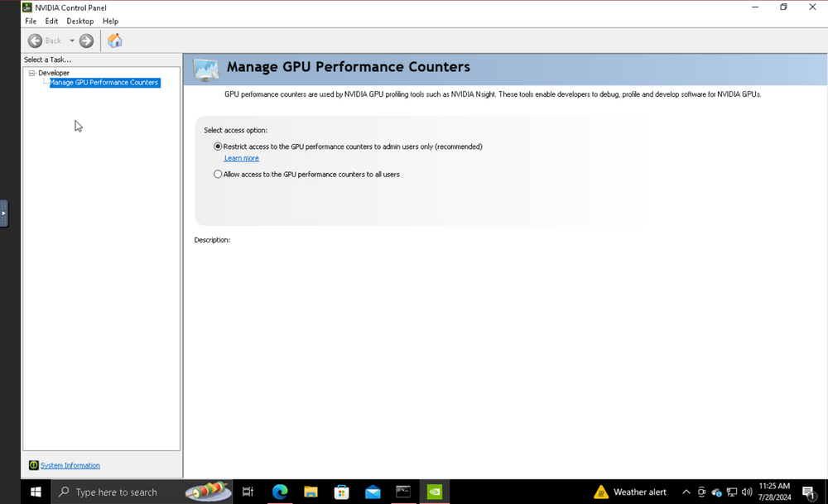Minimize the NVIDIA Control Panel window
The height and width of the screenshot is (504, 828).
(x=755, y=7)
